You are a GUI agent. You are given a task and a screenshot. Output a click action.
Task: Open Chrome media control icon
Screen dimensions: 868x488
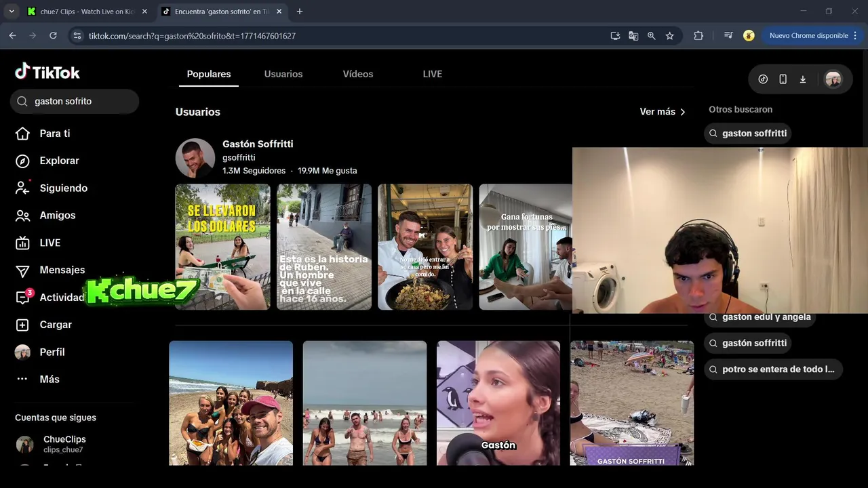(728, 36)
